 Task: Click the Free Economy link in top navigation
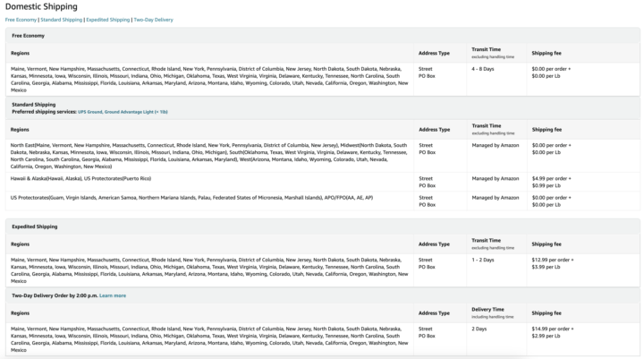pyautogui.click(x=21, y=19)
